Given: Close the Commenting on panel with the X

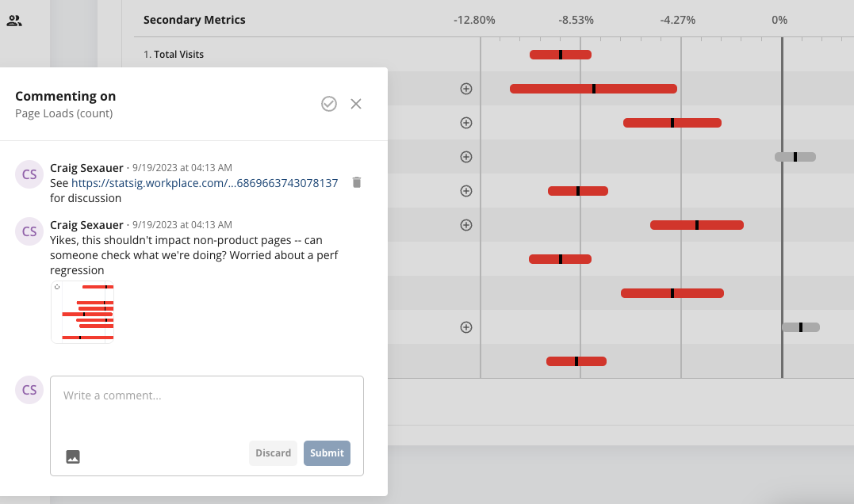Looking at the screenshot, I should (355, 104).
